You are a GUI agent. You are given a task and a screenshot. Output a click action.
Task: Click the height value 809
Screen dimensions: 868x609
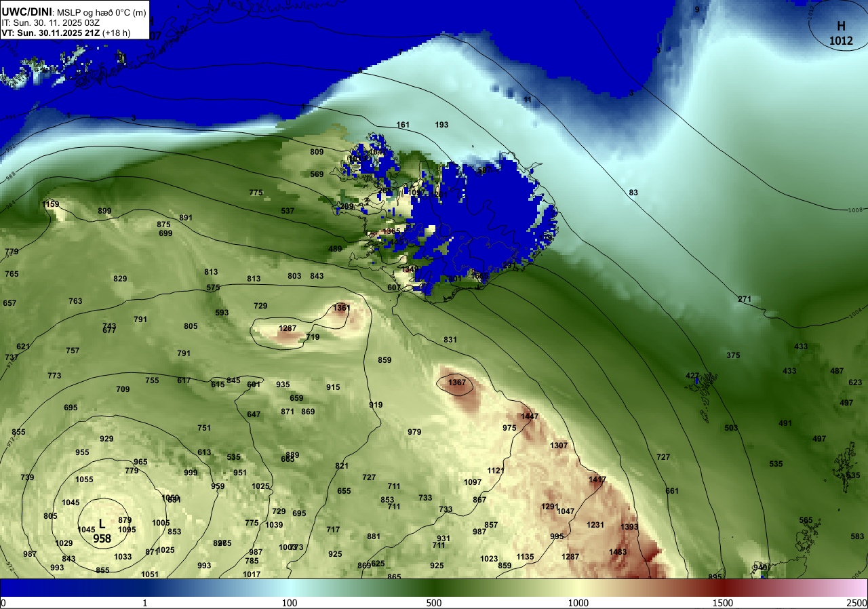coord(317,152)
